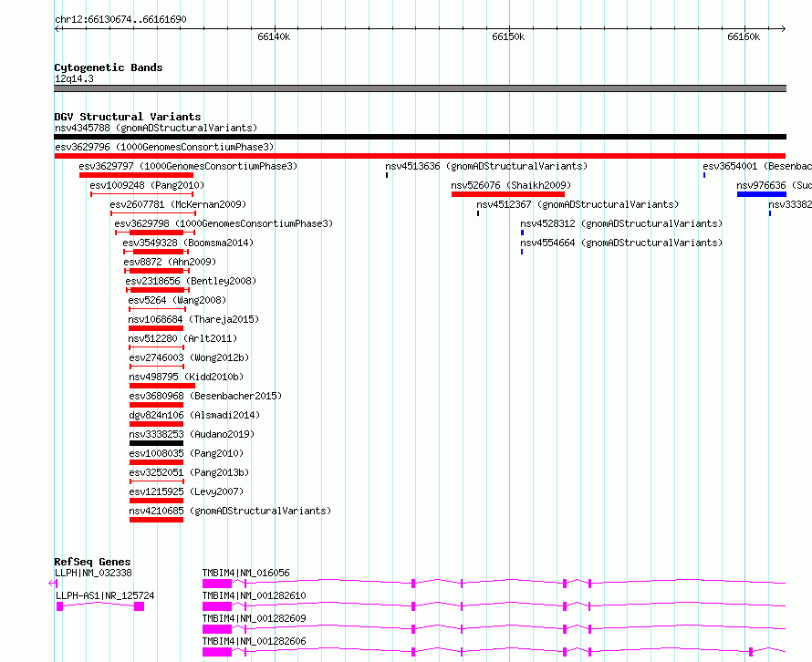Click the 66140k ruler tick label

click(x=274, y=36)
